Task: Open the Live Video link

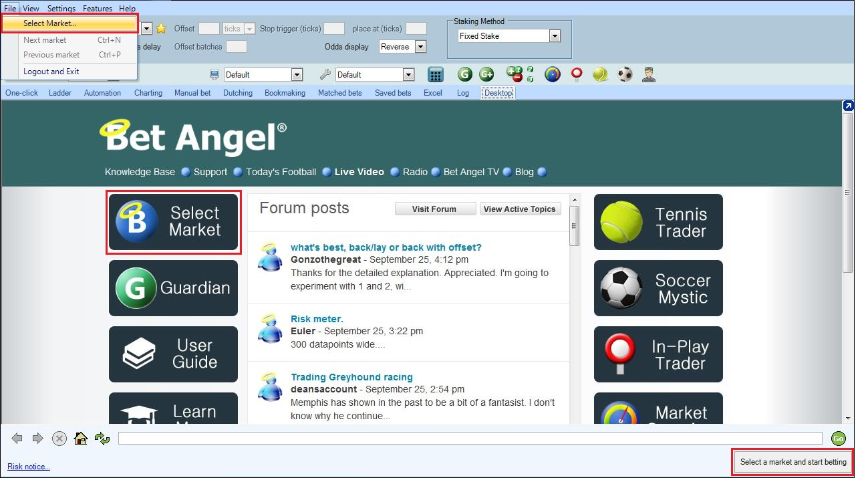Action: tap(359, 172)
